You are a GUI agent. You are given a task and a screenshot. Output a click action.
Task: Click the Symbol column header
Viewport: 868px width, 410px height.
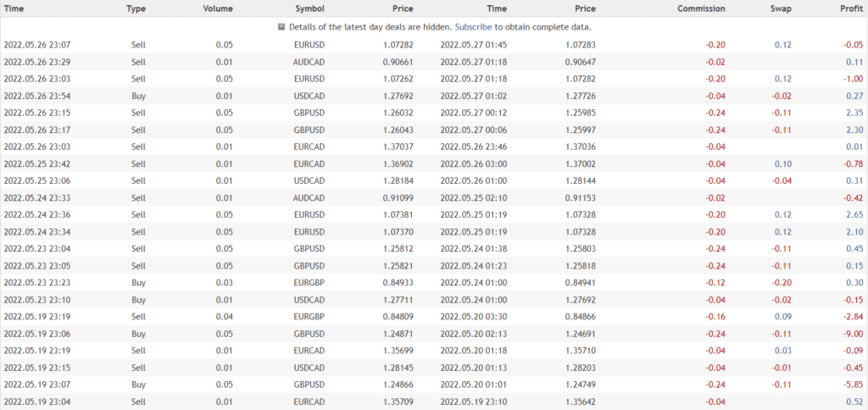click(309, 8)
